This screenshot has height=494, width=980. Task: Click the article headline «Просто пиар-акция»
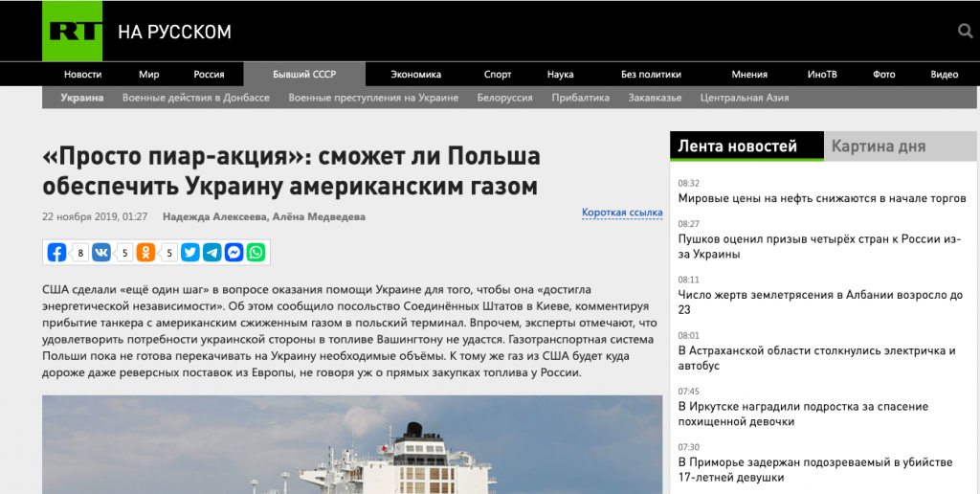pyautogui.click(x=291, y=170)
